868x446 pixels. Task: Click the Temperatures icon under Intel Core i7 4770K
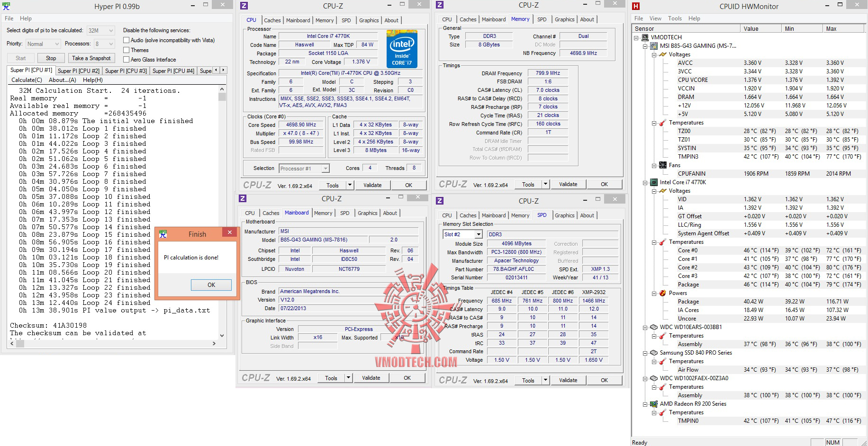point(663,242)
